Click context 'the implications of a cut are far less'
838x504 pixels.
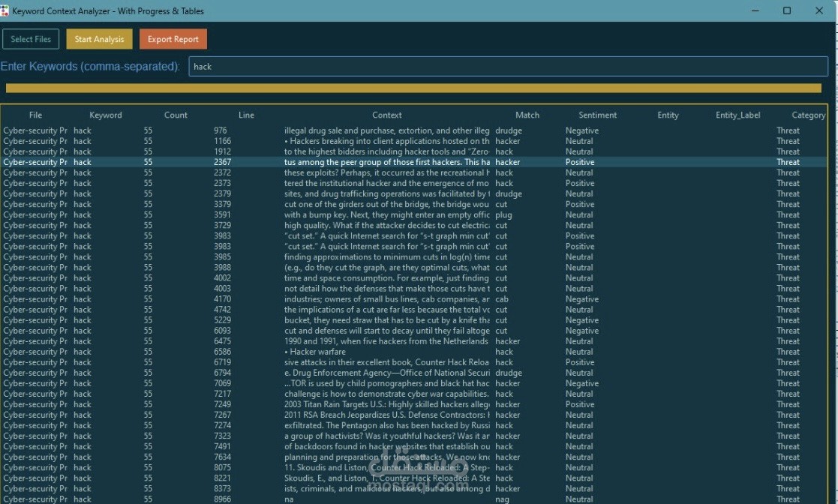click(387, 310)
